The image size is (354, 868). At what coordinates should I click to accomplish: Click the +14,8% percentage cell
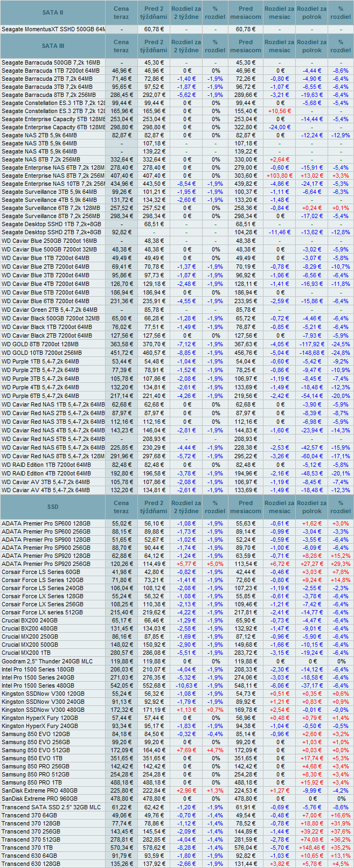341,580
